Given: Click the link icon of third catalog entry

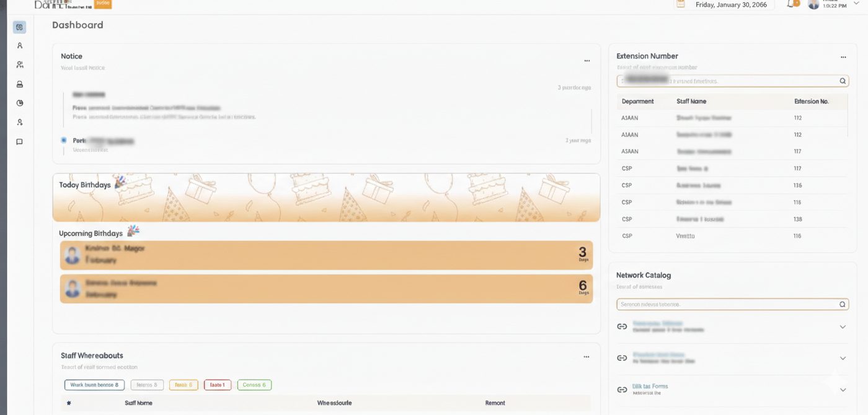Looking at the screenshot, I should click(x=622, y=390).
